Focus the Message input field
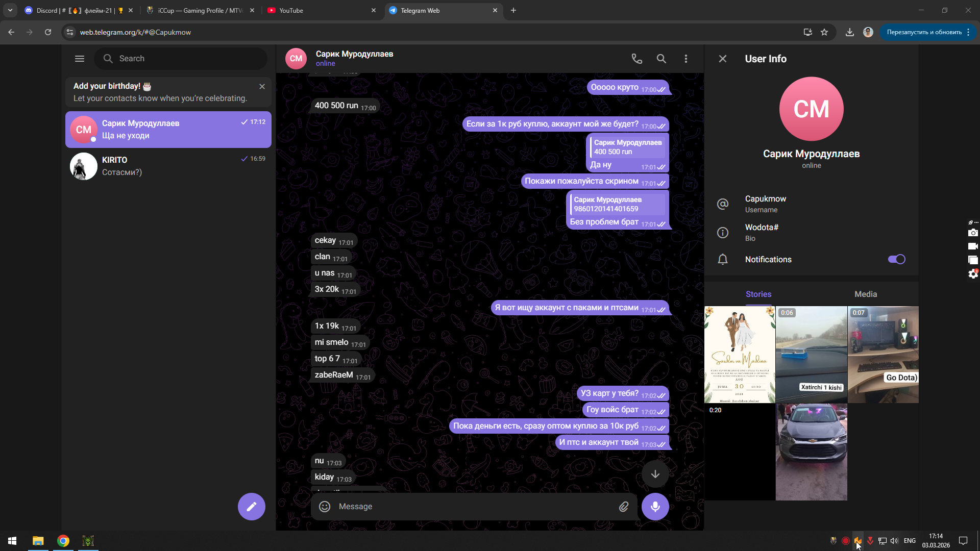Viewport: 980px width, 551px height. click(470, 506)
